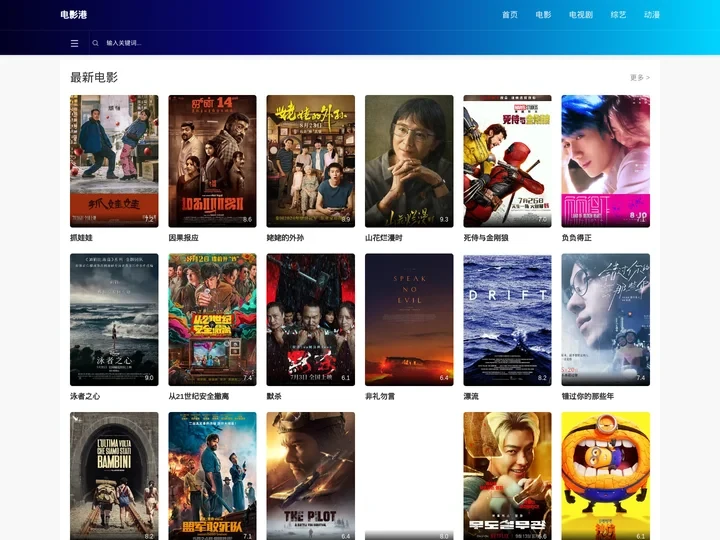Open the 动漫 navigation item
This screenshot has width=720, height=540.
coord(652,15)
